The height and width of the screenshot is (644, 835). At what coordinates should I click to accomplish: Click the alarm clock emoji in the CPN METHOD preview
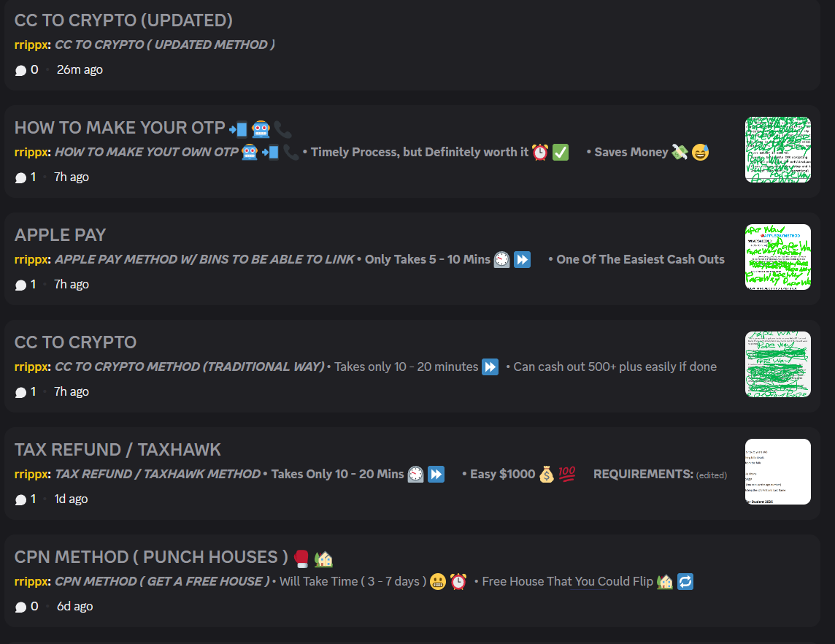pyautogui.click(x=458, y=582)
